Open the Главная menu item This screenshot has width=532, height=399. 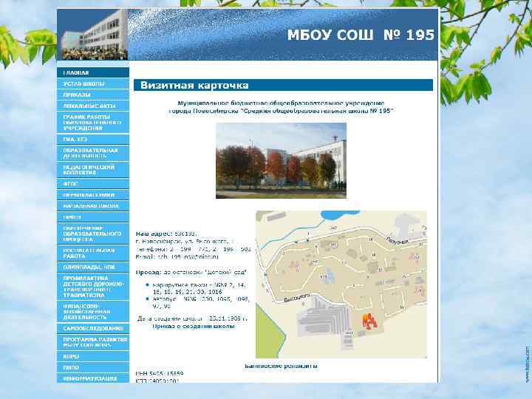click(93, 72)
